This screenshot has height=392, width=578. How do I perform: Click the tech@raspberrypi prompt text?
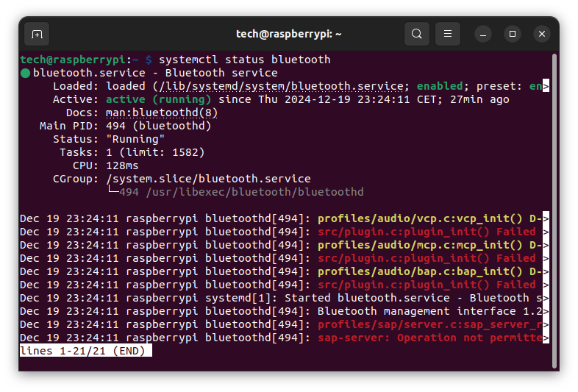point(73,60)
